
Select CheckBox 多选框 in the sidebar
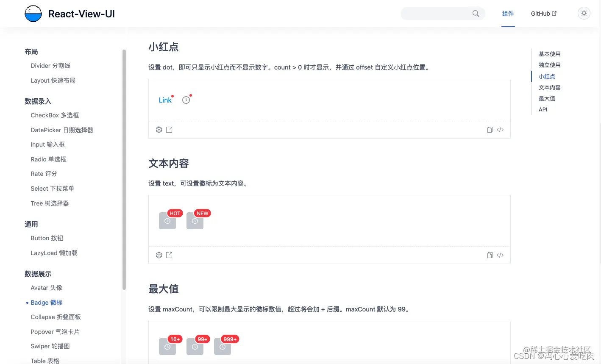tap(54, 115)
